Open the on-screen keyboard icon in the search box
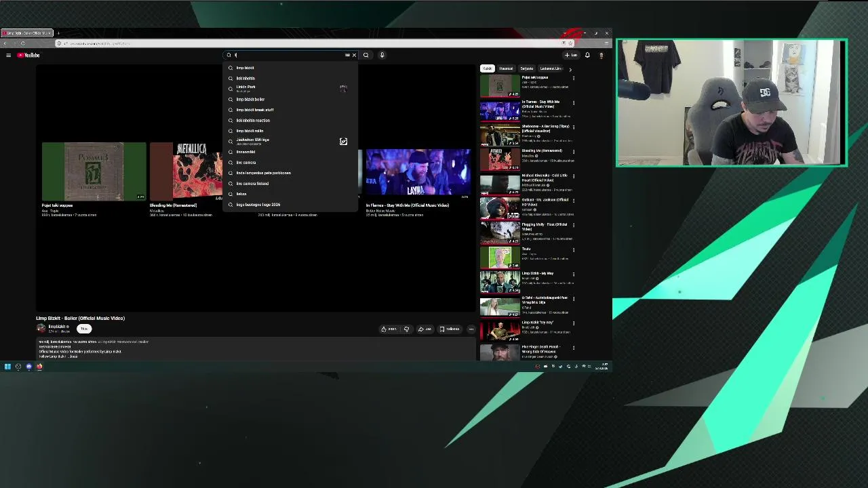Image resolution: width=868 pixels, height=488 pixels. click(347, 55)
